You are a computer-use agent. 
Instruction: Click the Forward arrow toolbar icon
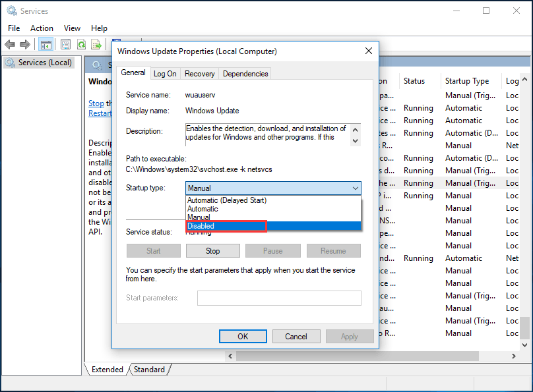[25, 44]
